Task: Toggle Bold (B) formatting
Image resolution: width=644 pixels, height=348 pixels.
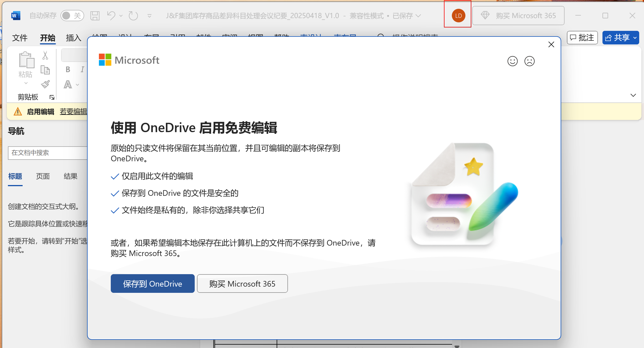Action: tap(68, 69)
